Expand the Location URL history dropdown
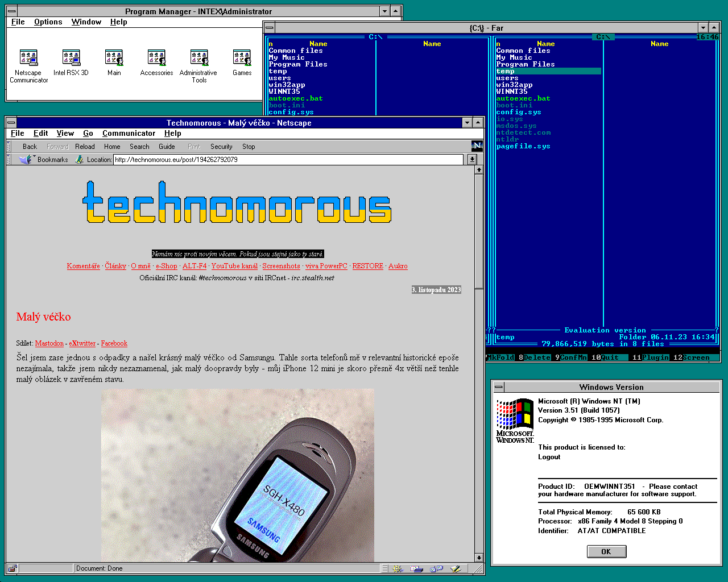Image resolution: width=728 pixels, height=582 pixels. point(472,160)
